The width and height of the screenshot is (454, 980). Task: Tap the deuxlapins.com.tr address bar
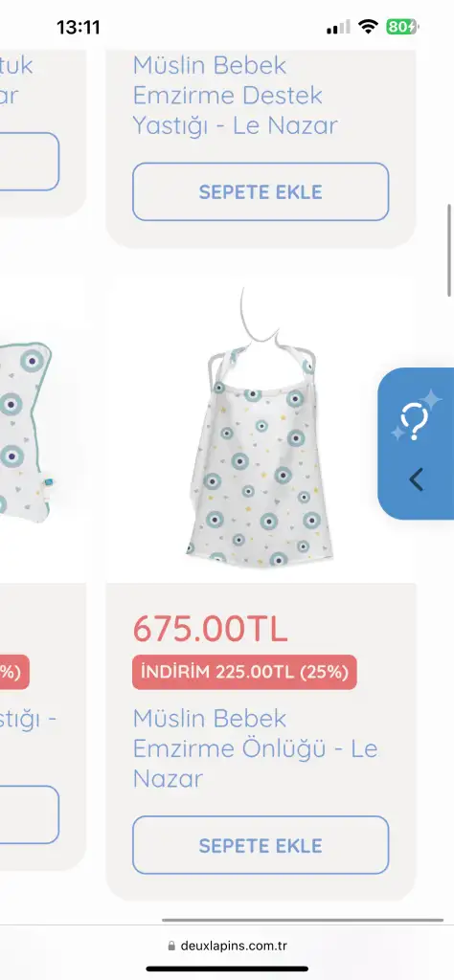[227, 947]
